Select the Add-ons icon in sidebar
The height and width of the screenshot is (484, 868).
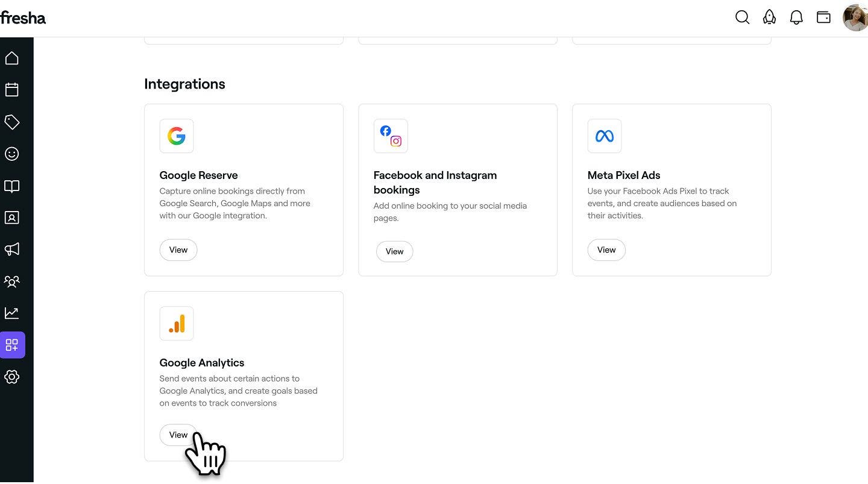[x=12, y=345]
